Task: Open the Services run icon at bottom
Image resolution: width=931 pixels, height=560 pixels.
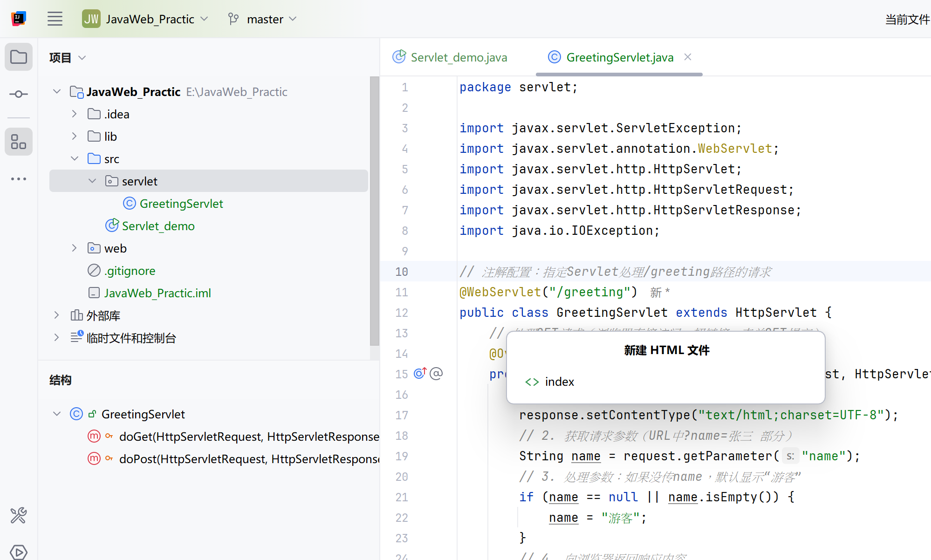Action: [19, 552]
